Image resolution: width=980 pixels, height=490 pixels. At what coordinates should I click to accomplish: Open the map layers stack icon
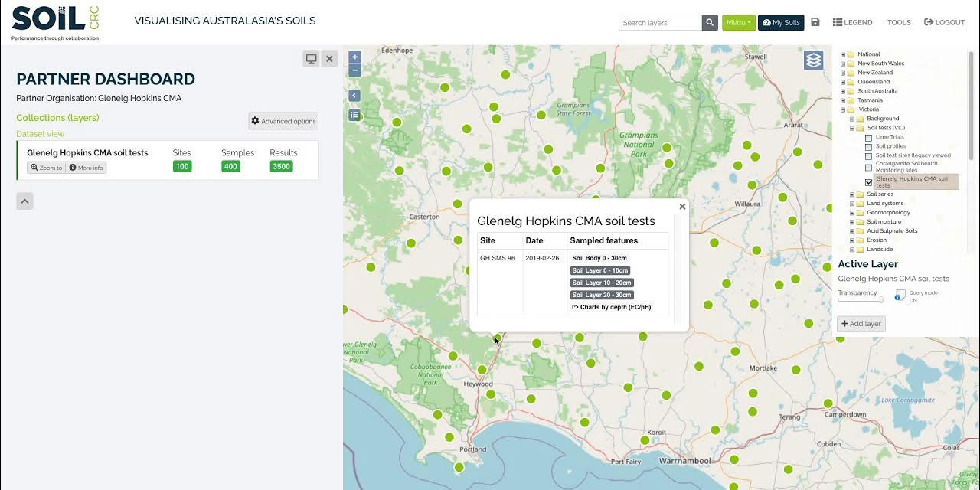tap(813, 60)
